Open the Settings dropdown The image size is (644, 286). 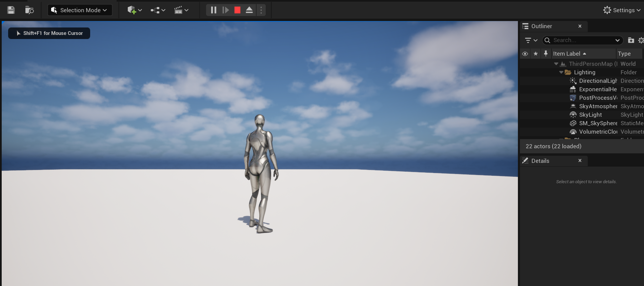[622, 10]
